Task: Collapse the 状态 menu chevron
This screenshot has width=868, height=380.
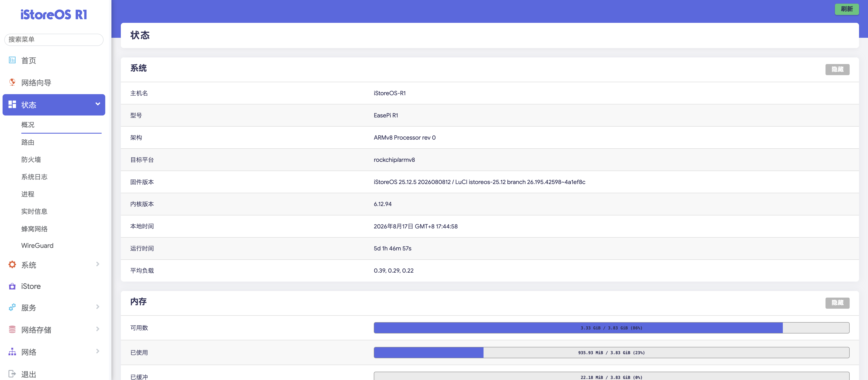Action: coord(98,104)
